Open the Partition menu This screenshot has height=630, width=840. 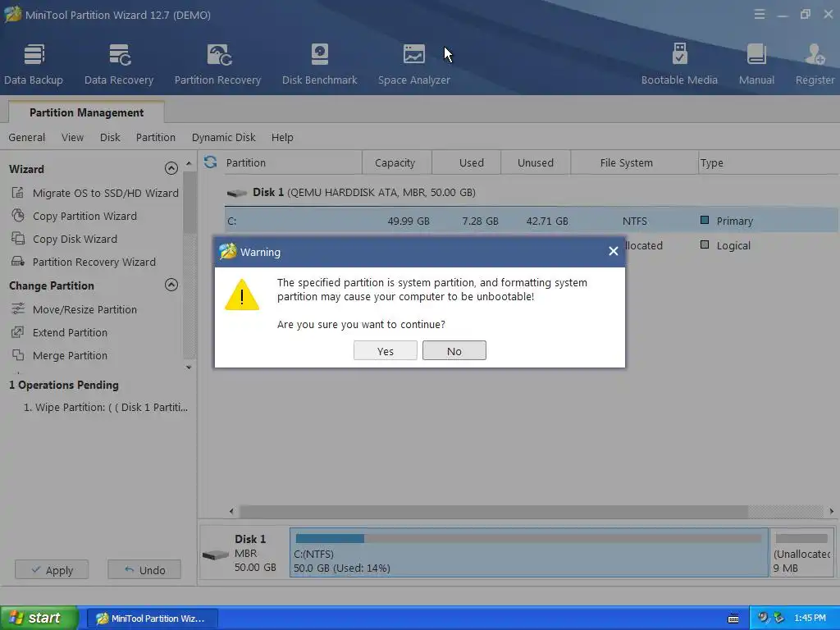(x=155, y=137)
